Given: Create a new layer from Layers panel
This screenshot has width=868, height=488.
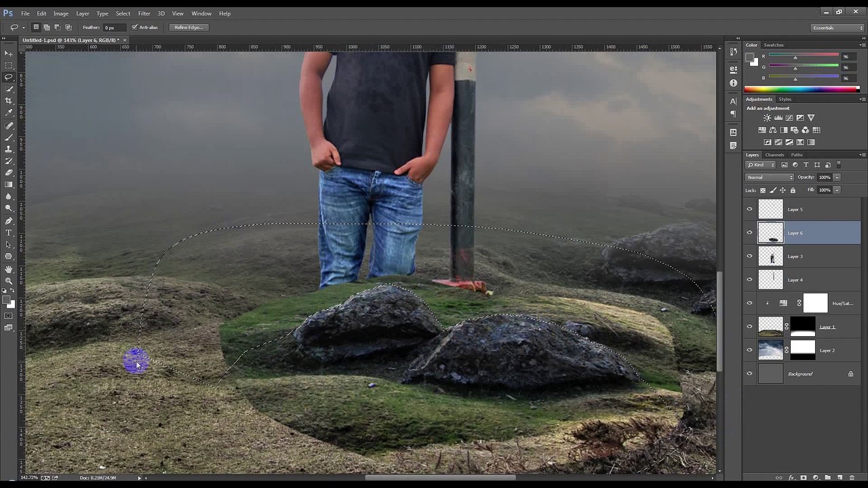Looking at the screenshot, I should (x=840, y=478).
